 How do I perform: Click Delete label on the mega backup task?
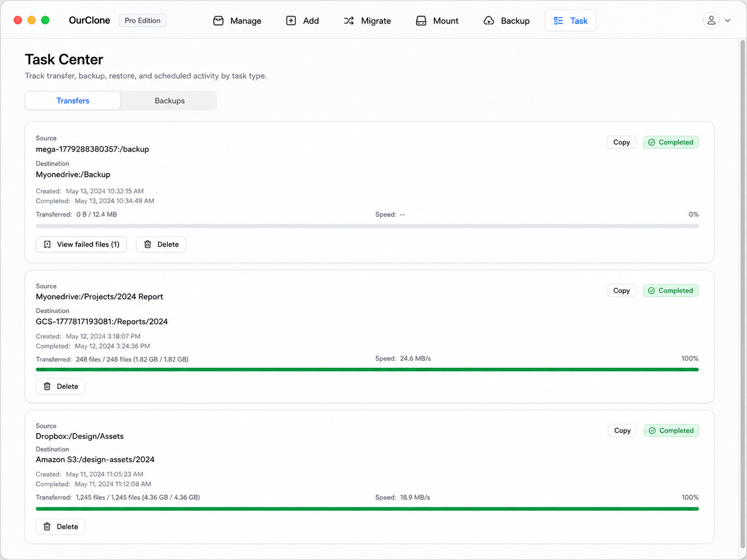tap(168, 244)
